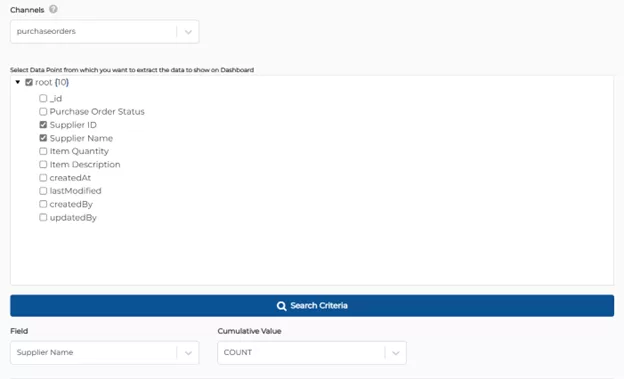Click the Supplier Name value in Field
Image resolution: width=624 pixels, height=379 pixels.
[45, 352]
